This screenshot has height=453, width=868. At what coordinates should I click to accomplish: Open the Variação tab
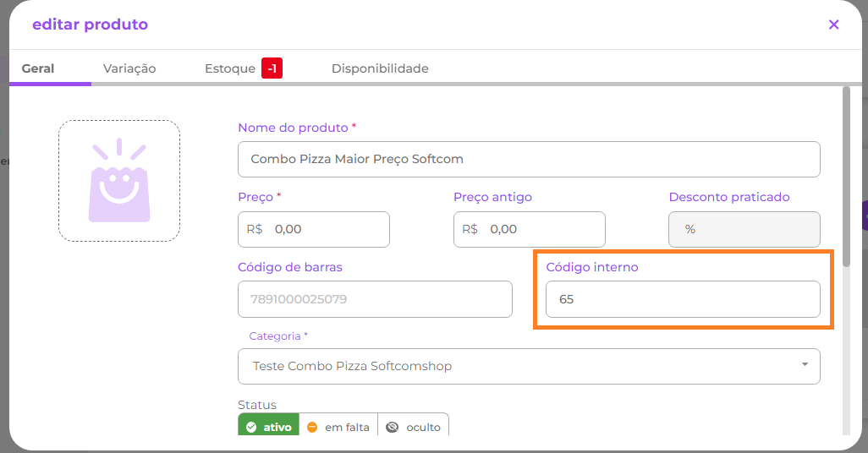click(x=129, y=68)
